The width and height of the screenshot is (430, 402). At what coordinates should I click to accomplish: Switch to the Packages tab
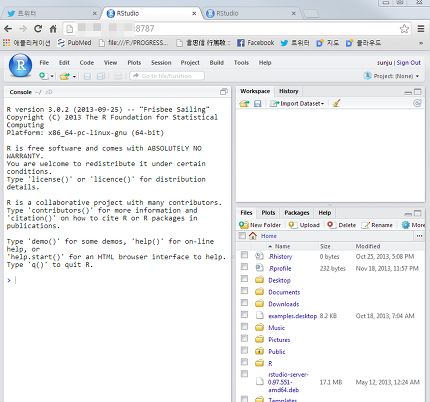point(297,213)
